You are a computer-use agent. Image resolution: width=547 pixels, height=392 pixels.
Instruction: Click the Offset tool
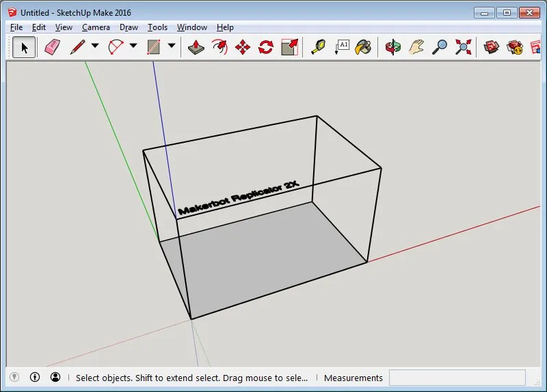point(219,47)
